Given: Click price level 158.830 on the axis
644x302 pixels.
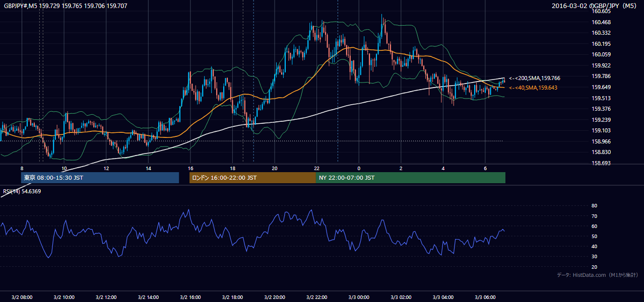Looking at the screenshot, I should [x=601, y=152].
